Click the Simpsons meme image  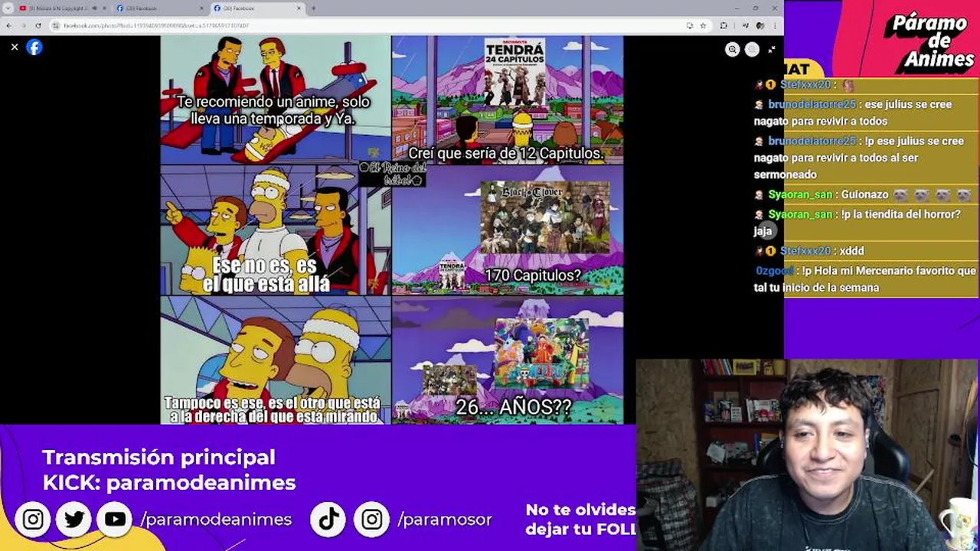tap(392, 230)
